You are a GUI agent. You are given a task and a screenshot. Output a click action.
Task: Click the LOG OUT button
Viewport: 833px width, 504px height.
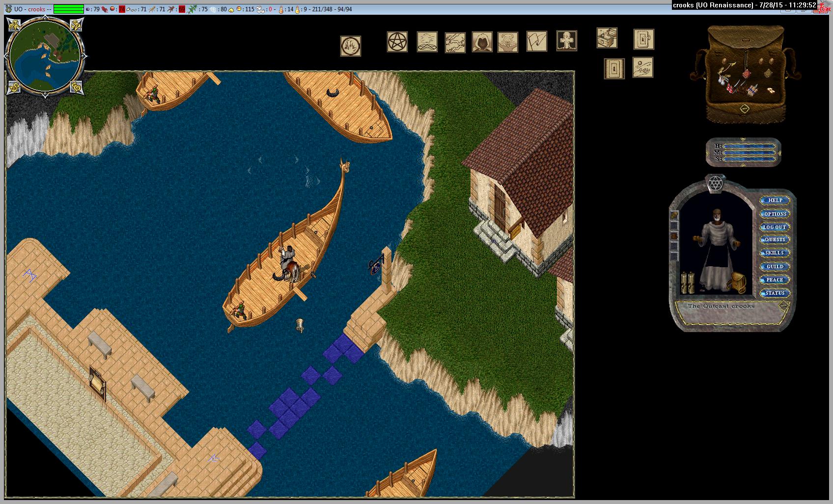click(775, 227)
